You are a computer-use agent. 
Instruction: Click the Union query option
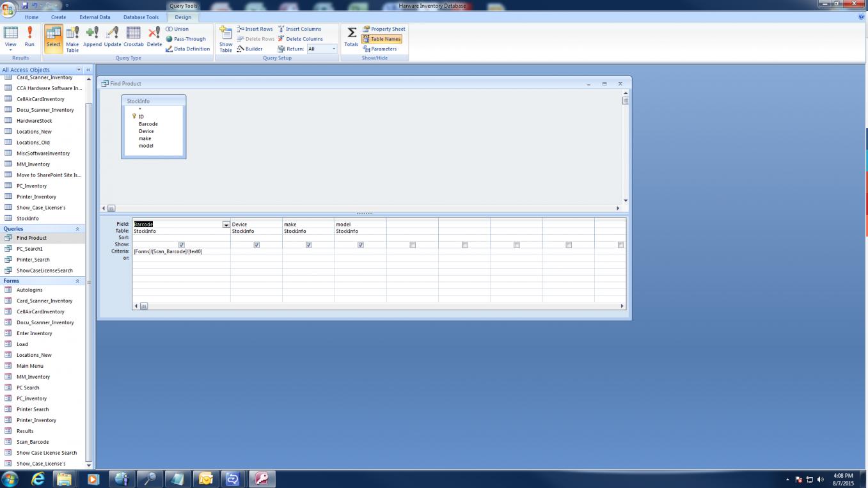pos(177,29)
